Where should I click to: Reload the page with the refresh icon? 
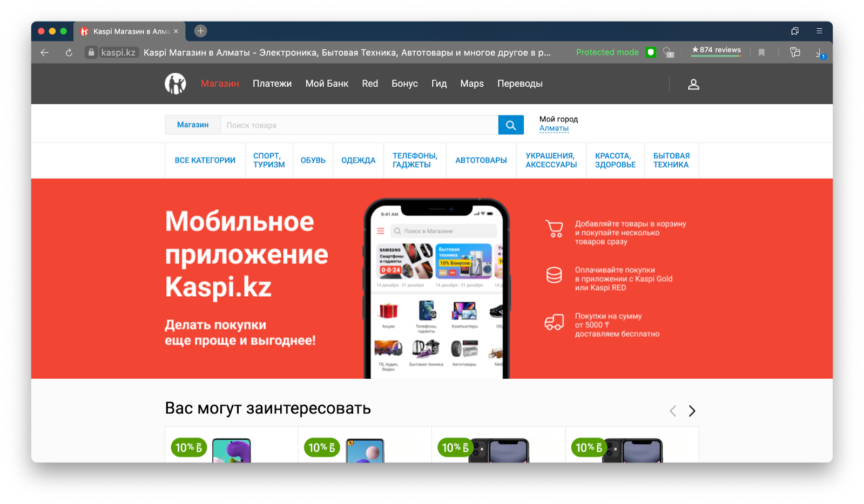[x=69, y=52]
